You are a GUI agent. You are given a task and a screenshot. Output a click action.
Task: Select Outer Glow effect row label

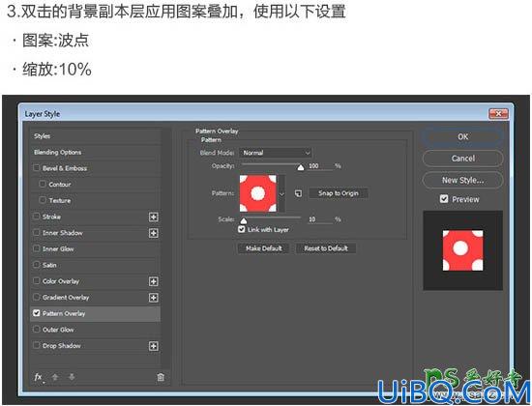click(58, 330)
